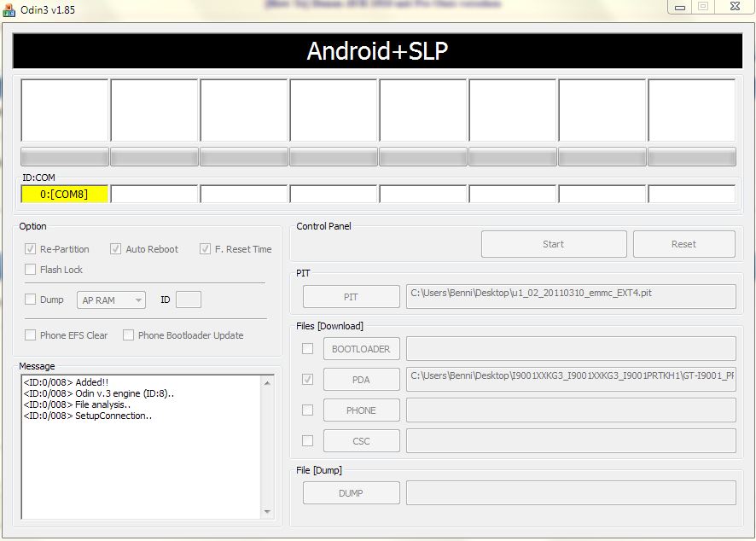Click the empty CSC path field
756x541 pixels.
[x=571, y=440]
